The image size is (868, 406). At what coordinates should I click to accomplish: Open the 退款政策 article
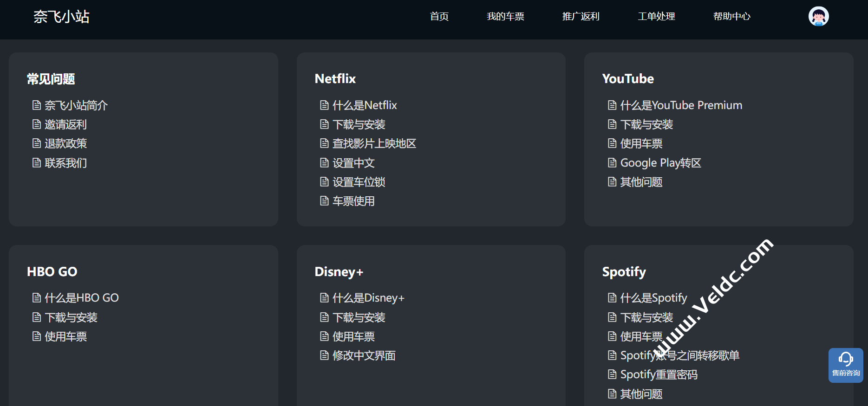[x=65, y=144]
